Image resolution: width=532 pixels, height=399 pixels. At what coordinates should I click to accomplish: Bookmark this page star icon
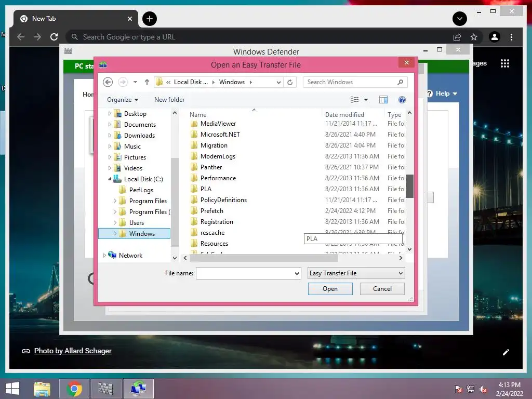474,37
